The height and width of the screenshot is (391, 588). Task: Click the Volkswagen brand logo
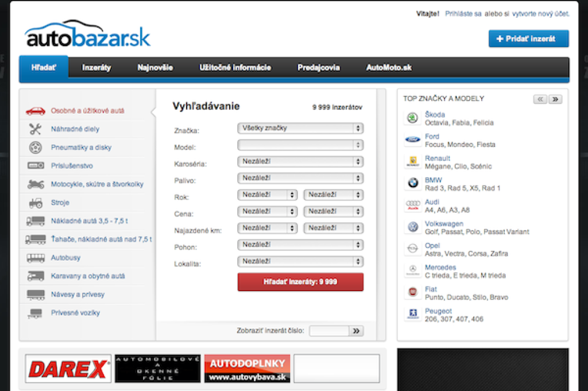coord(412,227)
